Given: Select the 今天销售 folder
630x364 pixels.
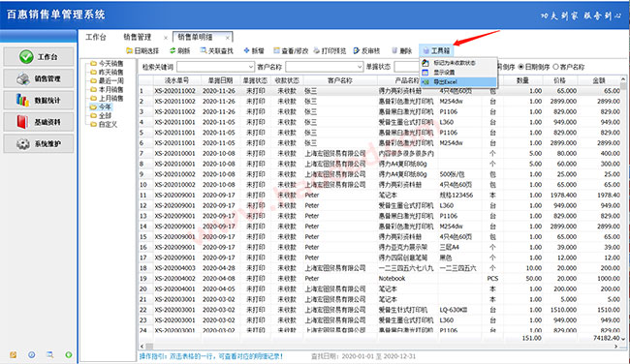Looking at the screenshot, I should click(x=107, y=63).
